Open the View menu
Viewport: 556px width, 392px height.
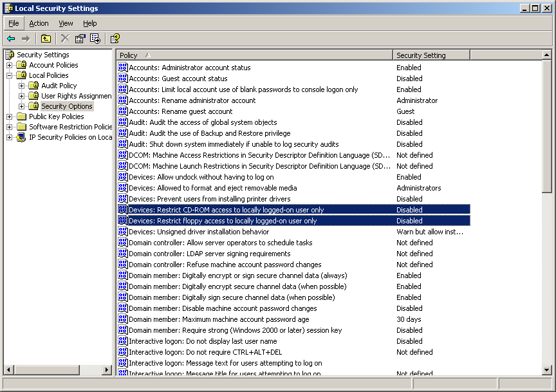66,23
